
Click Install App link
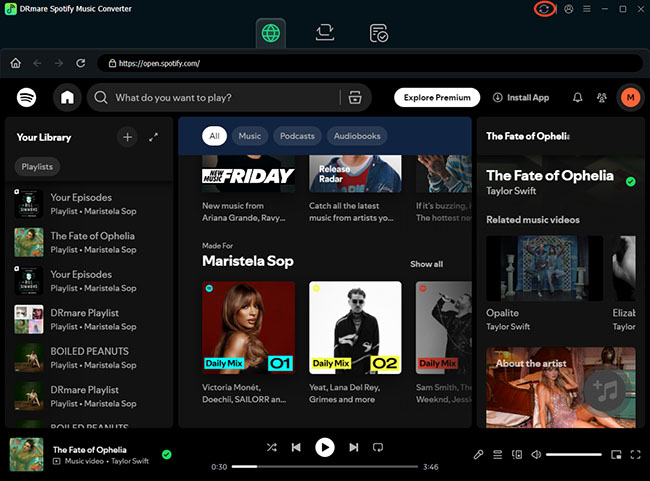521,97
